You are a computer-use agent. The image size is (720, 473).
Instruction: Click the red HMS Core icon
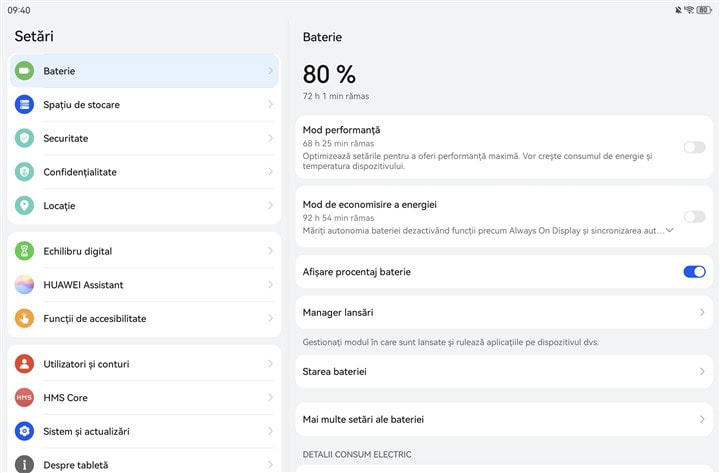point(24,397)
